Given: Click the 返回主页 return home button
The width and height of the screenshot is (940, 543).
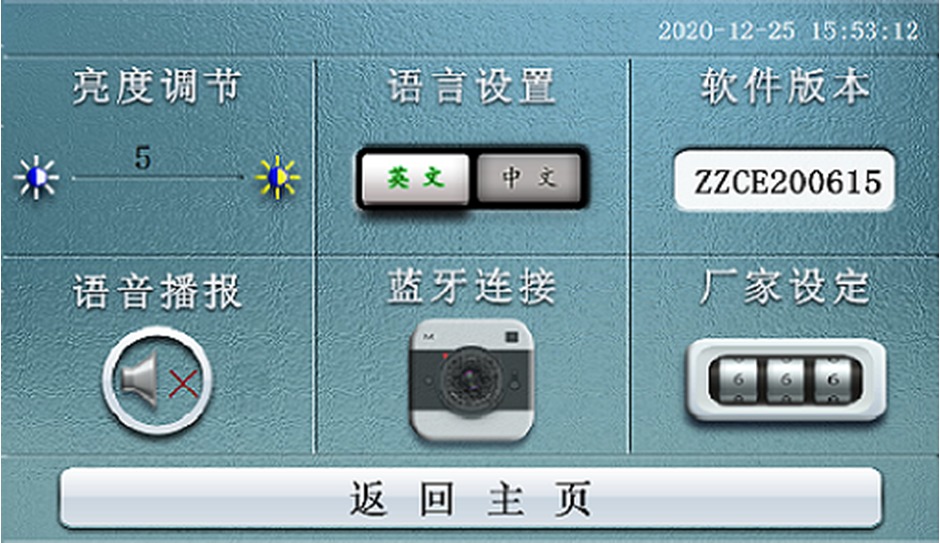Looking at the screenshot, I should [x=471, y=498].
